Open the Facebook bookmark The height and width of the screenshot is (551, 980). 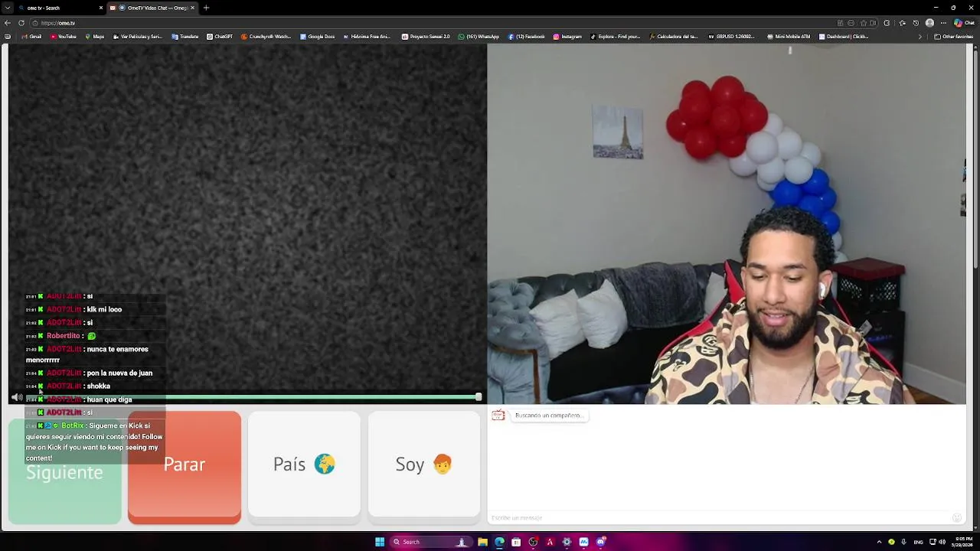526,36
